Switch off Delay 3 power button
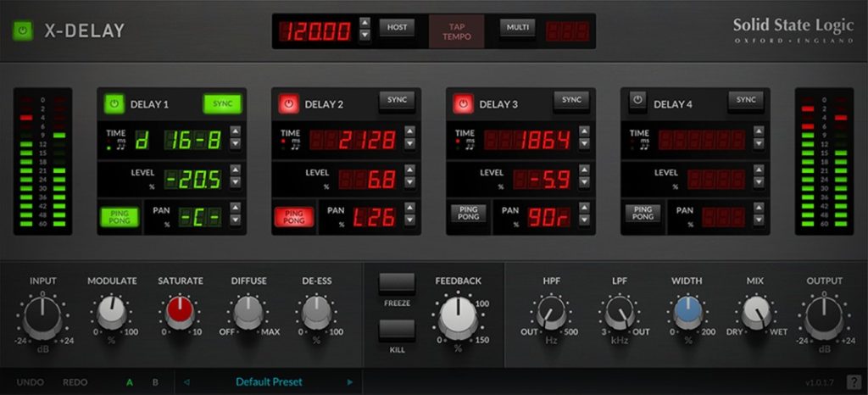 click(463, 104)
